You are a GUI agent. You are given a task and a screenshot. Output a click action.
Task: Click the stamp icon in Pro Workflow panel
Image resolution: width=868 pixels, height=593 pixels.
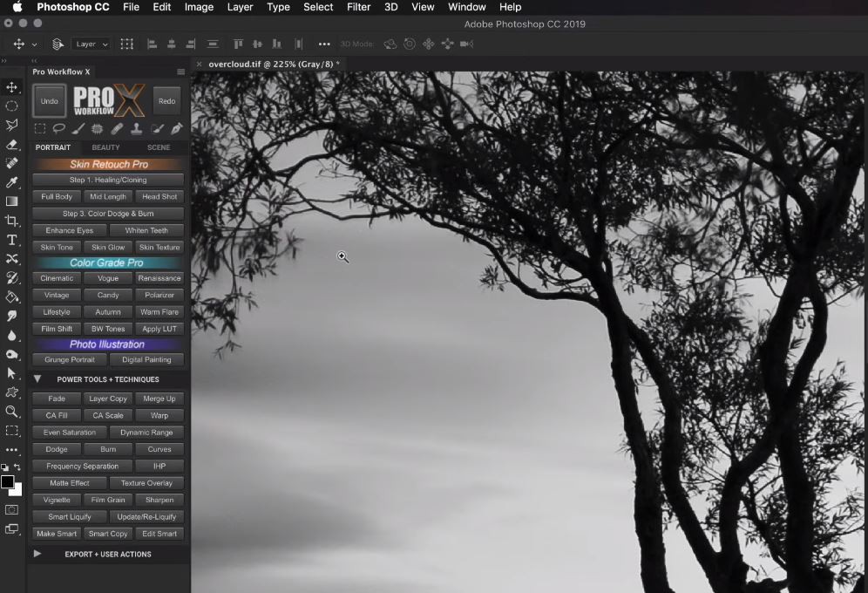coord(137,128)
